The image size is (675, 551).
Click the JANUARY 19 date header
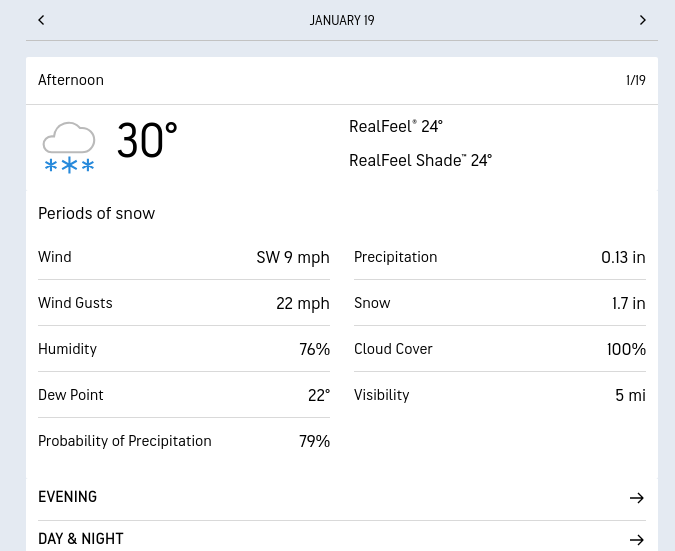point(342,20)
